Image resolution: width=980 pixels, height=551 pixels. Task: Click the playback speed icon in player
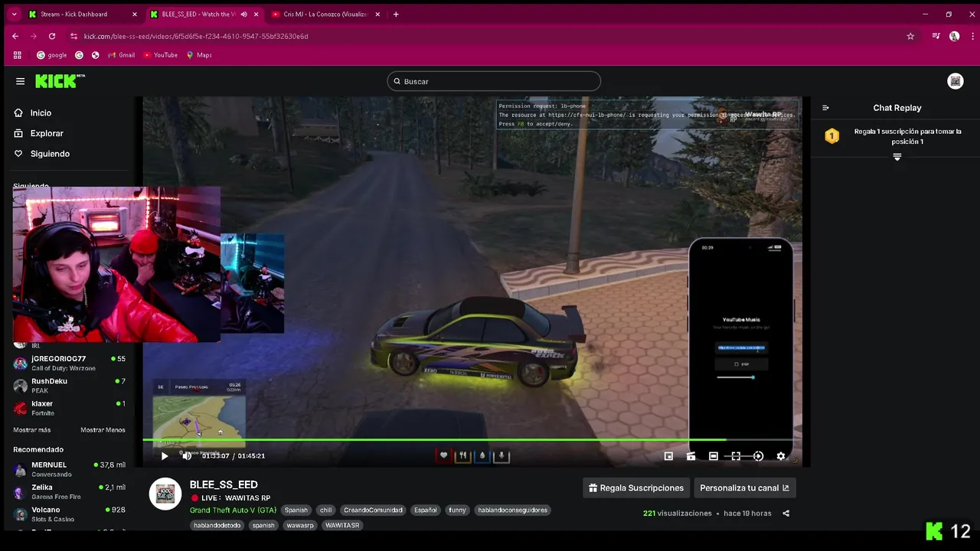758,456
